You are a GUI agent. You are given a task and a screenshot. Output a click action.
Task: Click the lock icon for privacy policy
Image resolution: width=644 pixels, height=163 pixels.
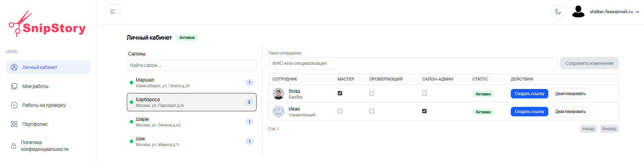point(14,146)
